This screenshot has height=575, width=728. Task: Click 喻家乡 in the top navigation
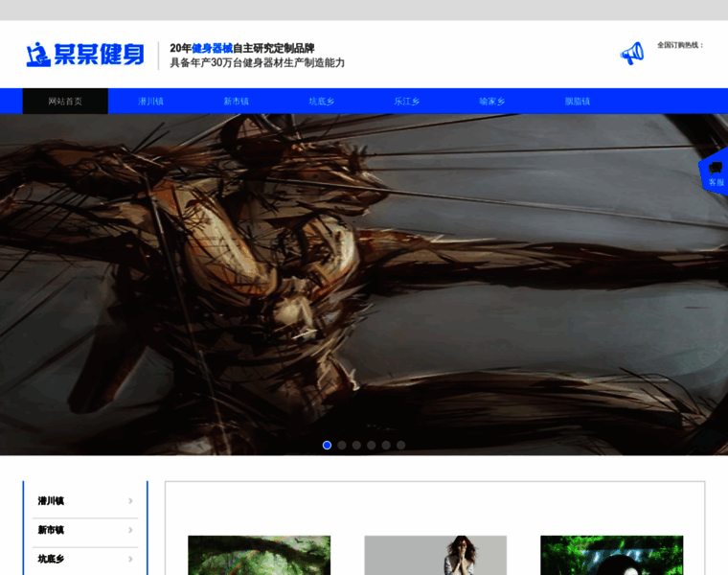coord(491,102)
